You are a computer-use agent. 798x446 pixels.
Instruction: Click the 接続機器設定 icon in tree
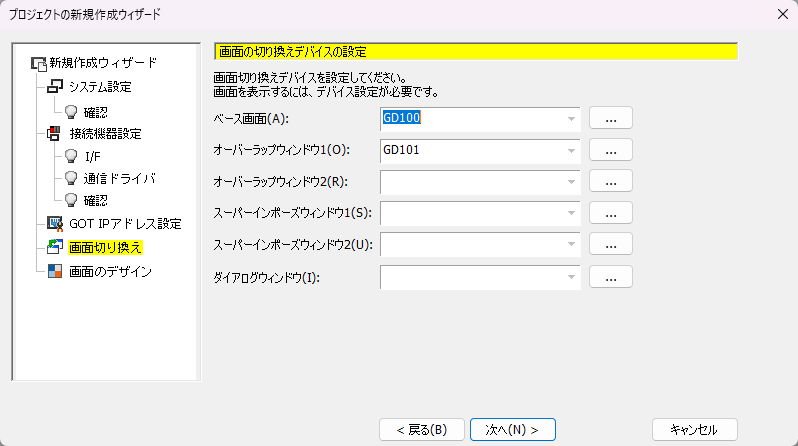pyautogui.click(x=55, y=133)
